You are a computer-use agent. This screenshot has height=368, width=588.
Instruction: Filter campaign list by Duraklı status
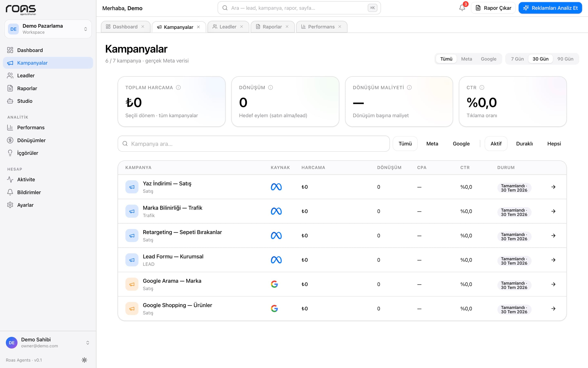[x=524, y=144]
